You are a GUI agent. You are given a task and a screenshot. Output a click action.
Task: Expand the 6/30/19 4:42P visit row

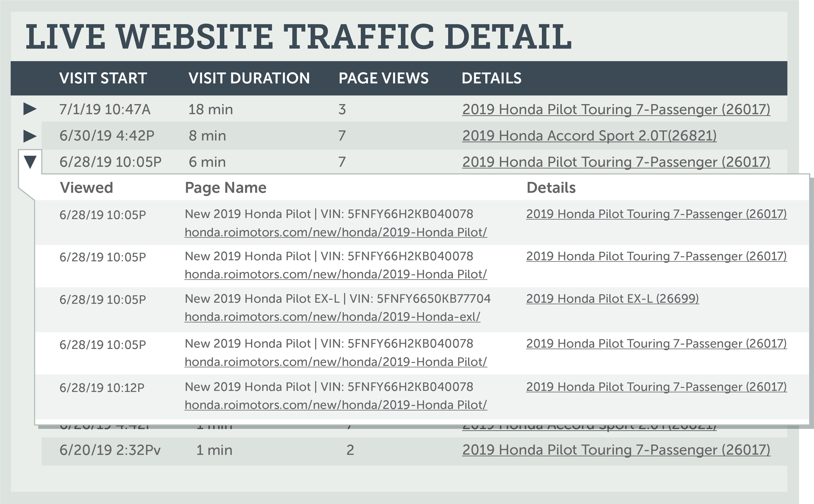click(x=30, y=136)
